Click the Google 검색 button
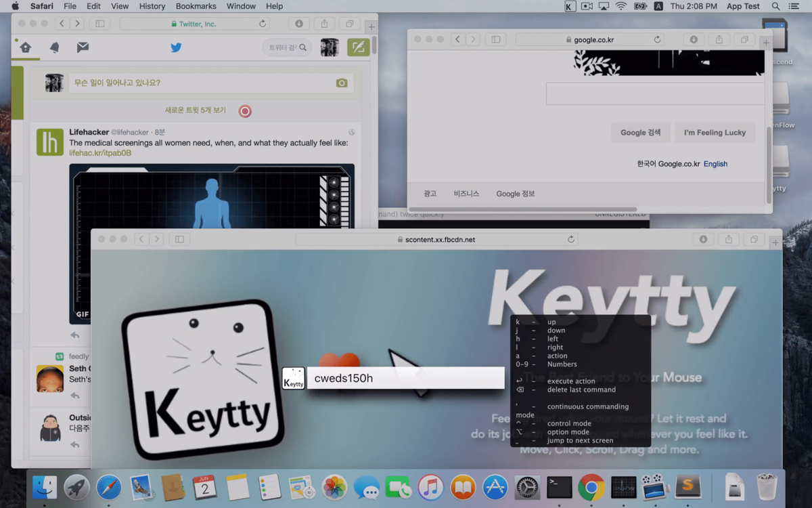Image resolution: width=812 pixels, height=508 pixels. [x=640, y=132]
